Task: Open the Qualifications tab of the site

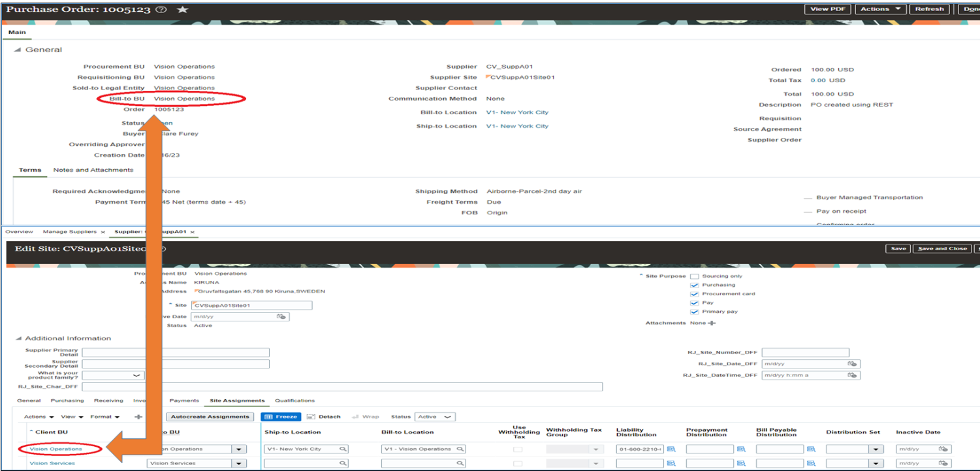Action: (x=294, y=400)
